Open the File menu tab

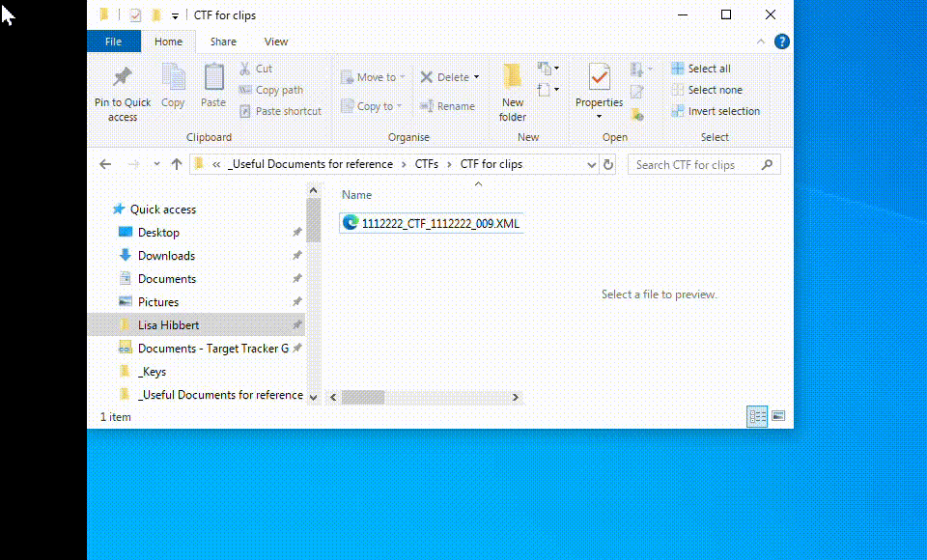tap(113, 42)
